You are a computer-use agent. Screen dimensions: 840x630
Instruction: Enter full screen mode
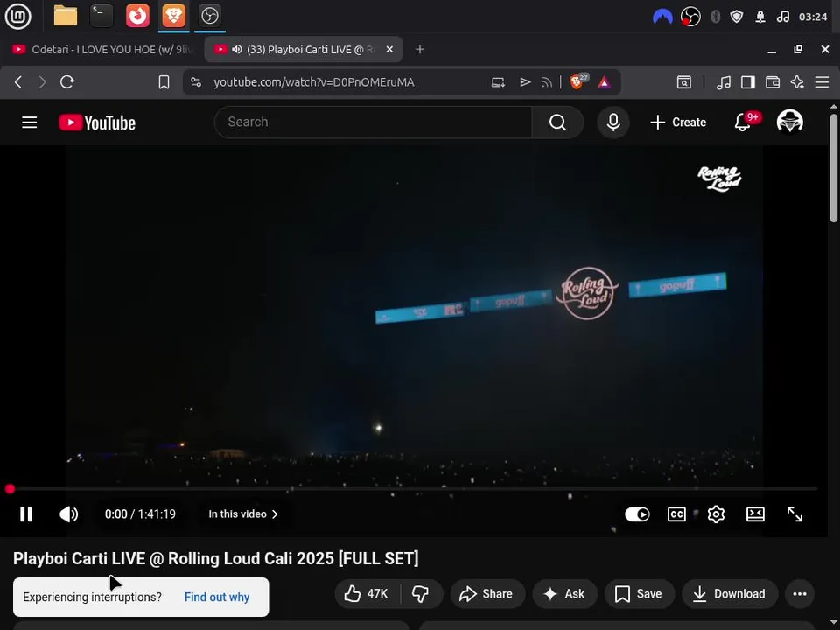[795, 514]
